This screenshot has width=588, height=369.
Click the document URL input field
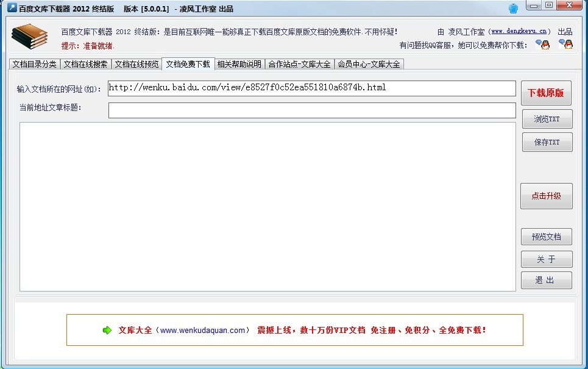pyautogui.click(x=311, y=88)
